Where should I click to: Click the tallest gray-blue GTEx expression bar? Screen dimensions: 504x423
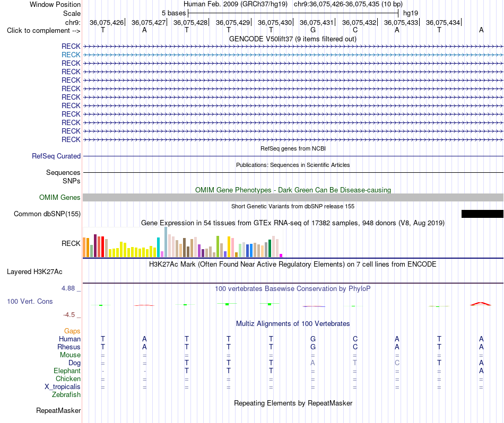(166, 242)
